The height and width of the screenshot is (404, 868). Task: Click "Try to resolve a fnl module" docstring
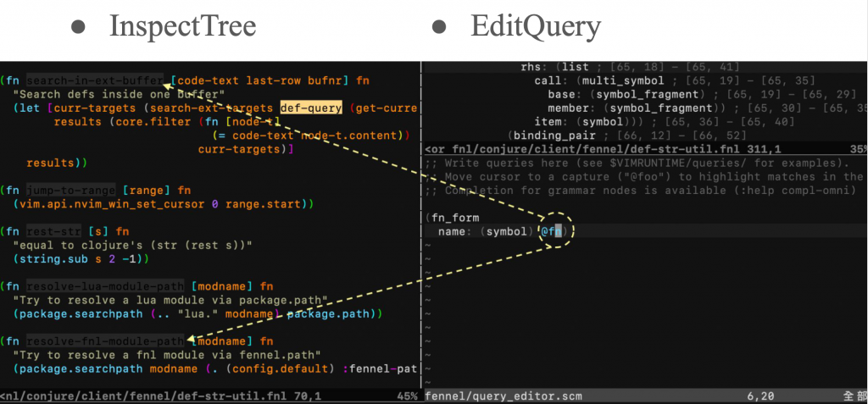[x=167, y=355]
